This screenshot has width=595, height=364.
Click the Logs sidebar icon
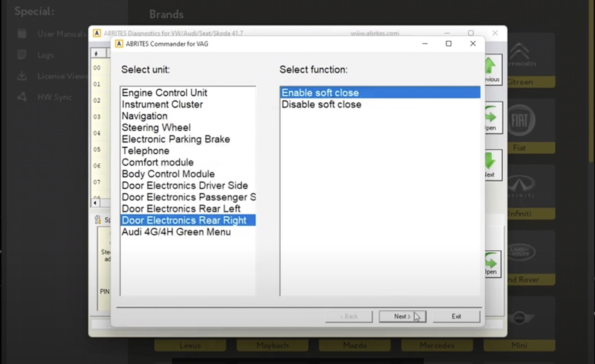click(22, 55)
